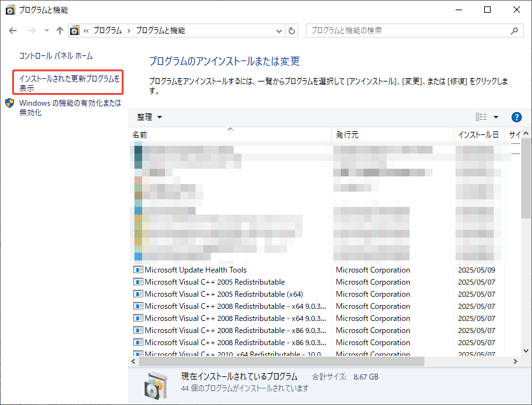Image resolution: width=532 pixels, height=405 pixels.
Task: Click the forward navigation arrow
Action: (32, 31)
